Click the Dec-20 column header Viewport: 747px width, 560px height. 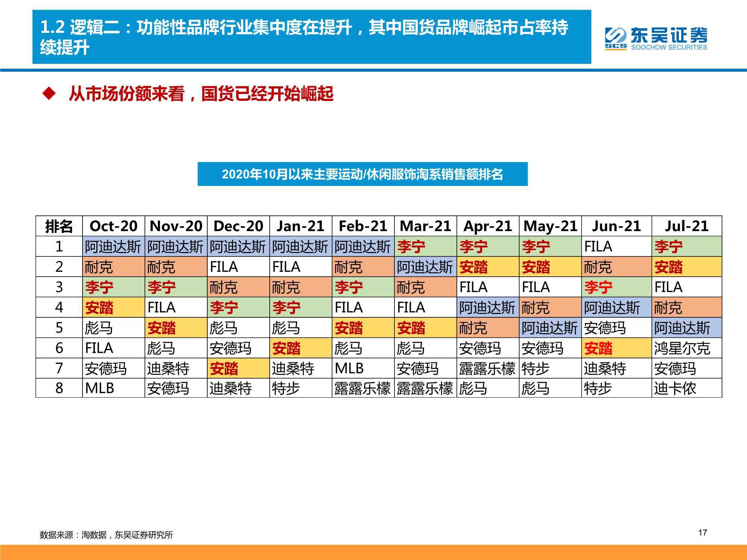(x=238, y=226)
